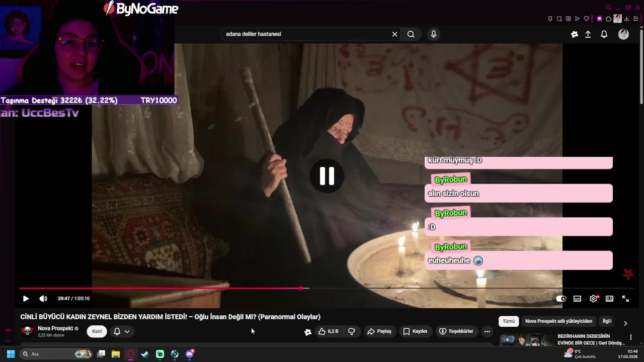The image size is (644, 362).
Task: Switch the player to theater mode
Action: 609,299
